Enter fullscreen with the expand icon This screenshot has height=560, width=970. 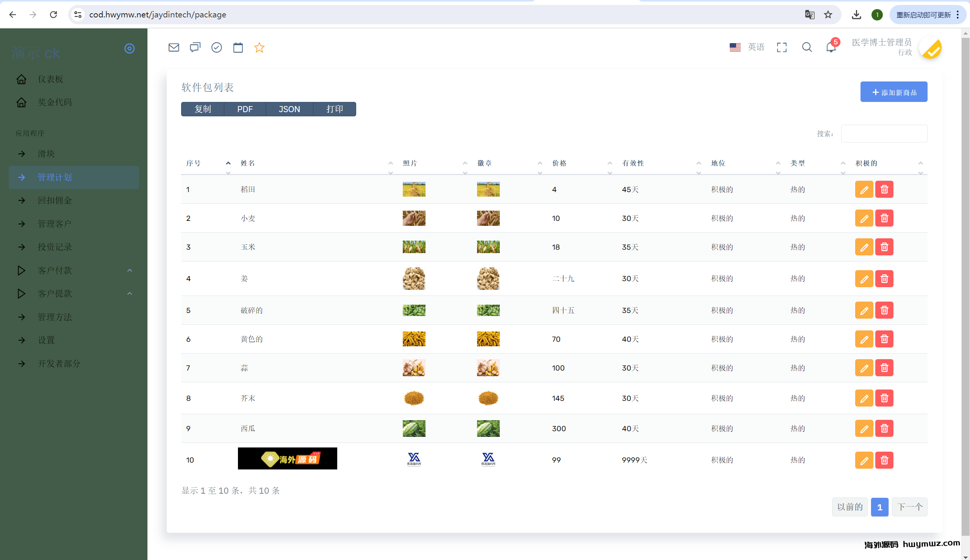pos(782,47)
